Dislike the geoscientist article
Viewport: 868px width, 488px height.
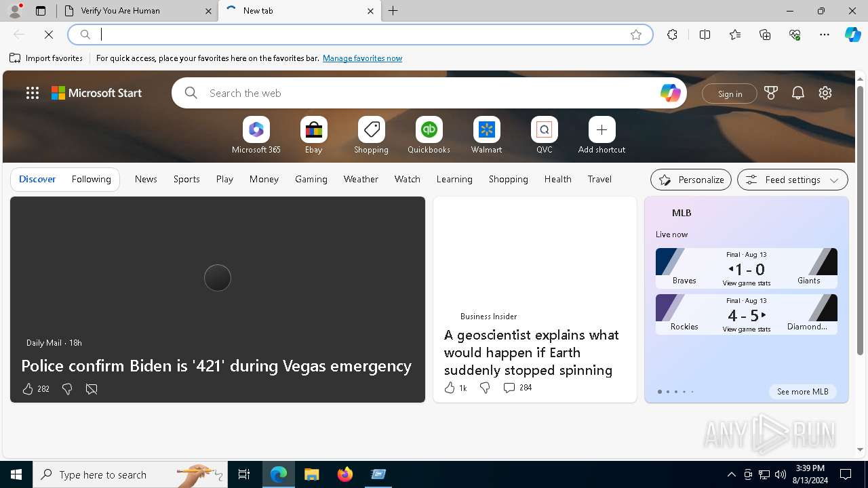485,388
